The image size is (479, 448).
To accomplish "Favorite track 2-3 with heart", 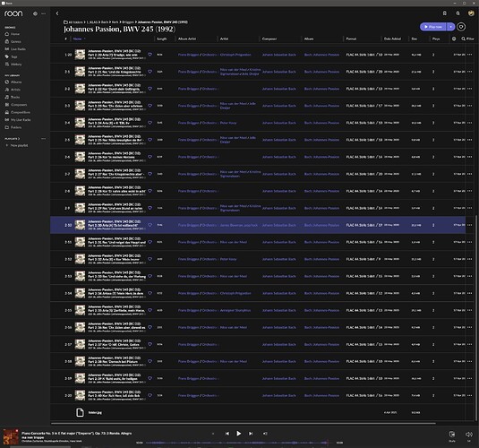I will (150, 106).
